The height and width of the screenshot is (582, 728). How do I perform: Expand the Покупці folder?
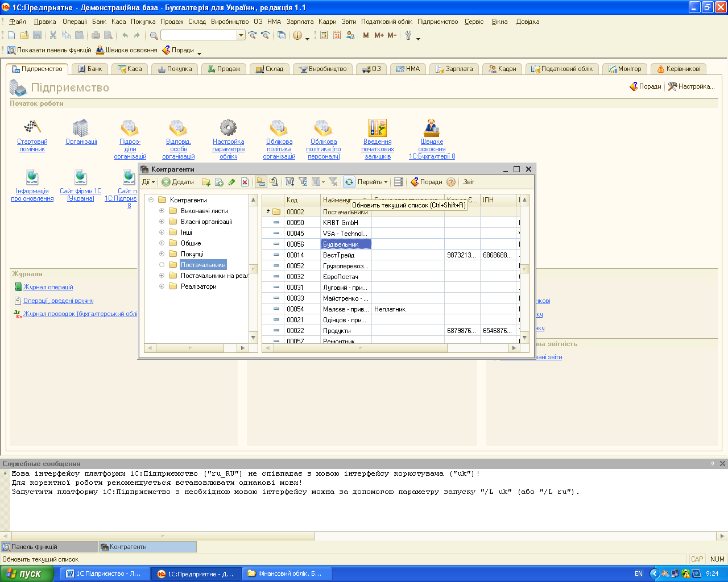(162, 254)
